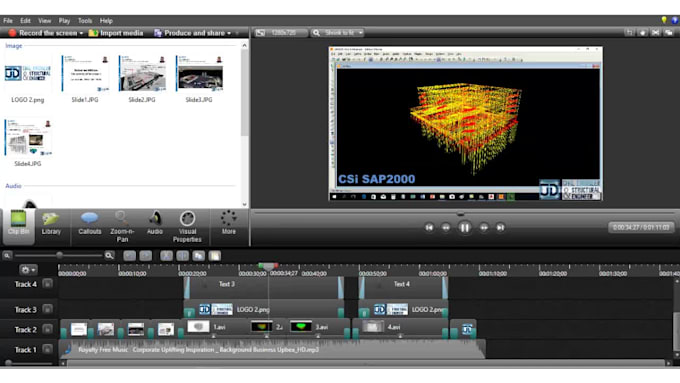Open timeline settings gear dropdown

28,270
